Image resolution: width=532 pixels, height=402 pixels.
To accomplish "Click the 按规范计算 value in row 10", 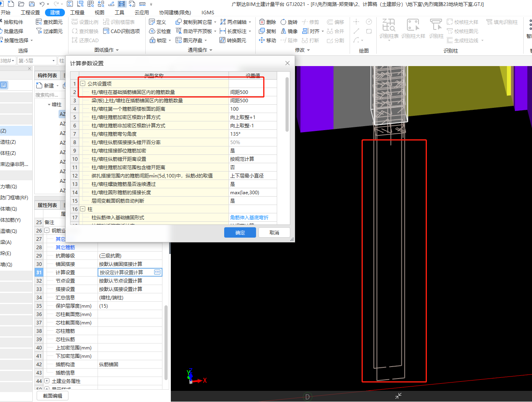I will 253,159.
